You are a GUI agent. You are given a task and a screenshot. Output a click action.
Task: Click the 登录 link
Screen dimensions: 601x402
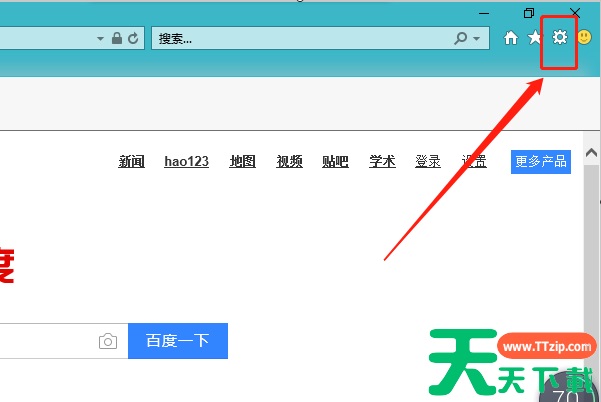click(x=428, y=161)
